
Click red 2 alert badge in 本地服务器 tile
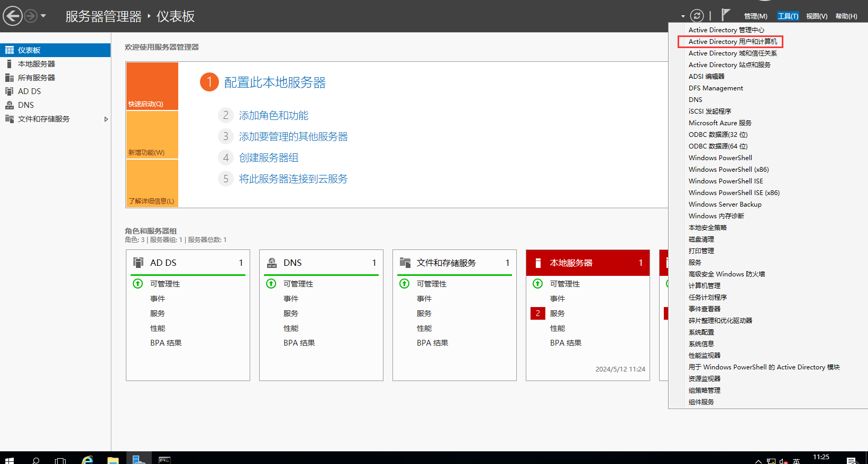(538, 313)
